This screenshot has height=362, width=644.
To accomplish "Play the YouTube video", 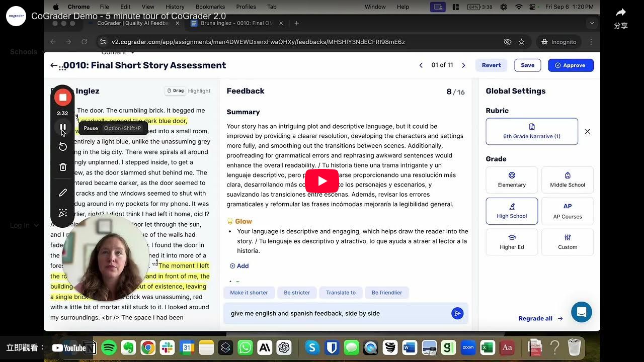I will (322, 181).
